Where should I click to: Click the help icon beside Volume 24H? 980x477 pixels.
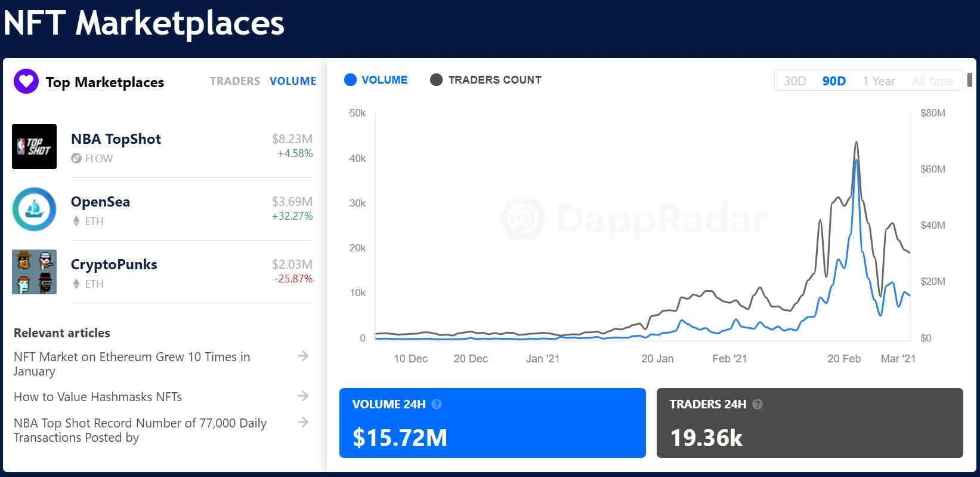pyautogui.click(x=437, y=404)
